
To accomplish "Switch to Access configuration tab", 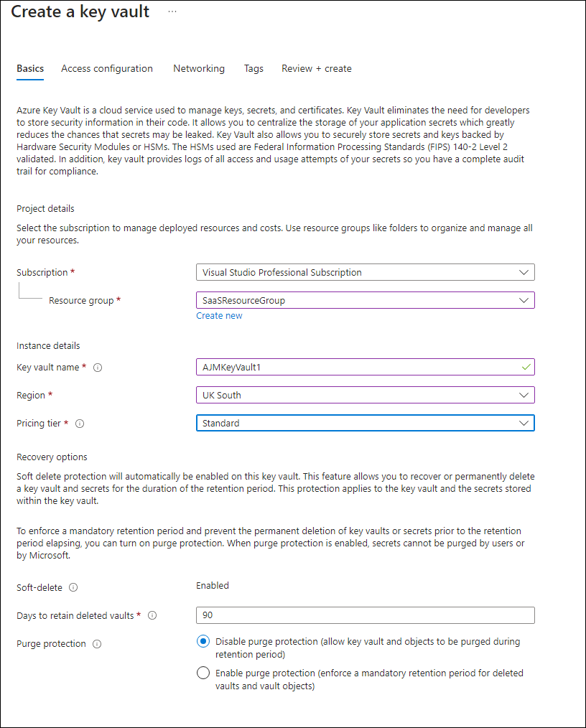I will click(x=107, y=69).
